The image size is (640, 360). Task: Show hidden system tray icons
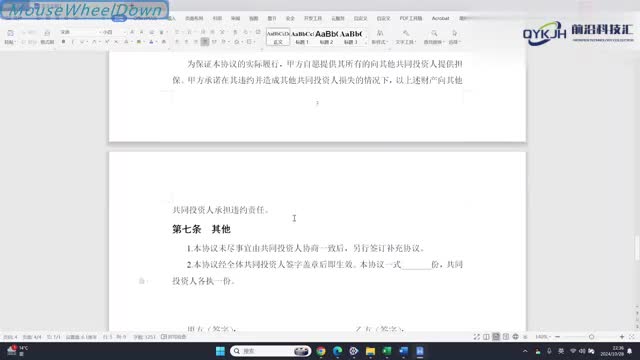click(x=525, y=351)
